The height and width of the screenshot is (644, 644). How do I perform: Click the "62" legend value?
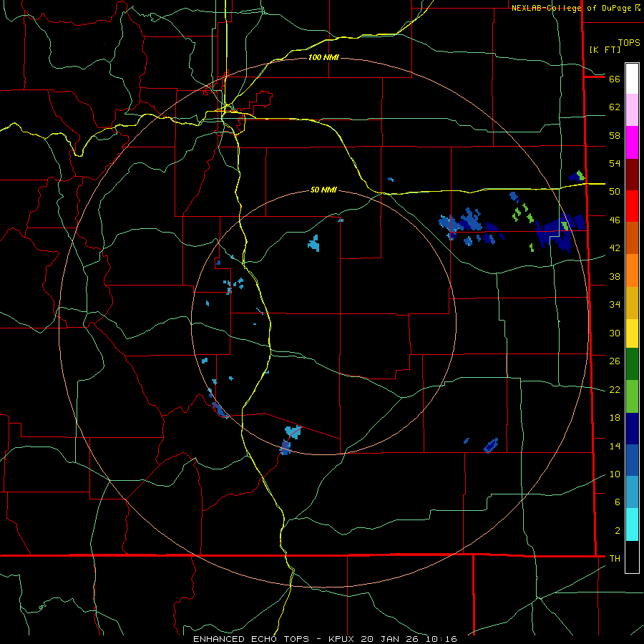pos(615,107)
